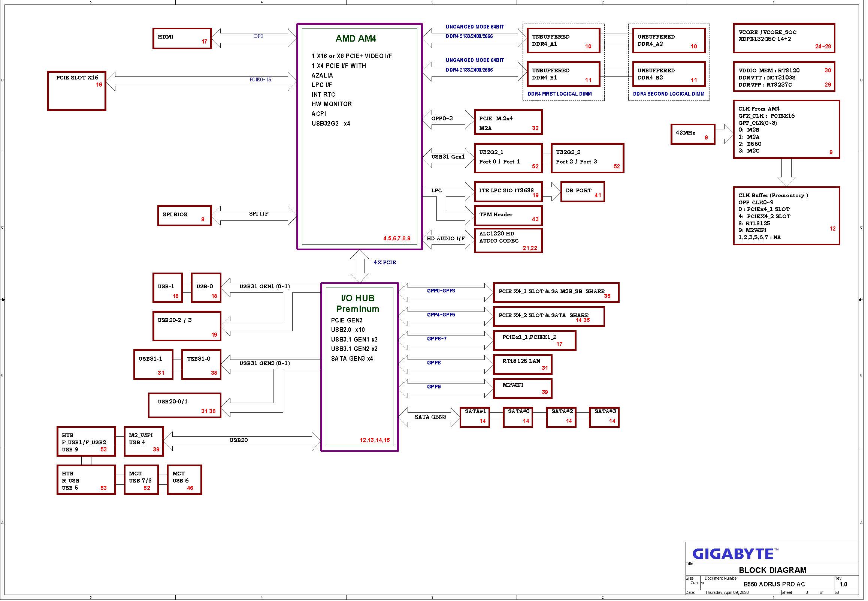Screen dimensions: 868x601
Task: Select the "CLK From AM4" text
Action: [x=759, y=109]
